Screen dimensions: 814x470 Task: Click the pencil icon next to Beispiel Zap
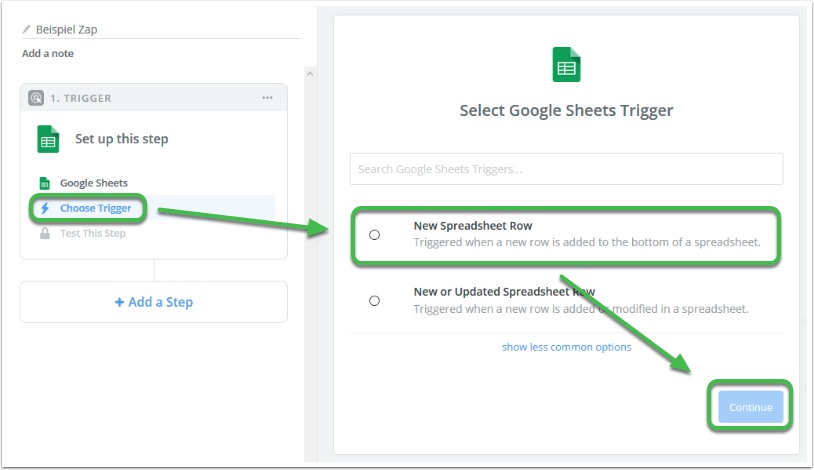[26, 29]
